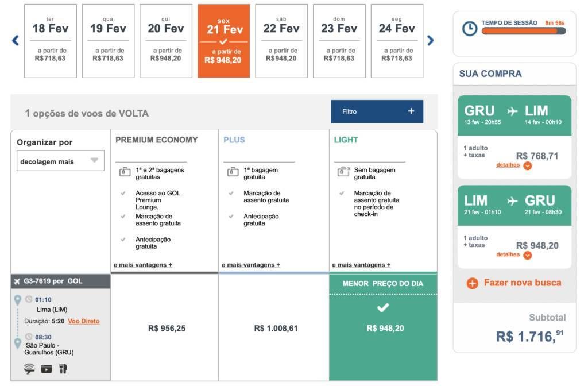Click e mais vantagens under PLUS
Viewport: 588px width, 386px height.
pos(251,265)
